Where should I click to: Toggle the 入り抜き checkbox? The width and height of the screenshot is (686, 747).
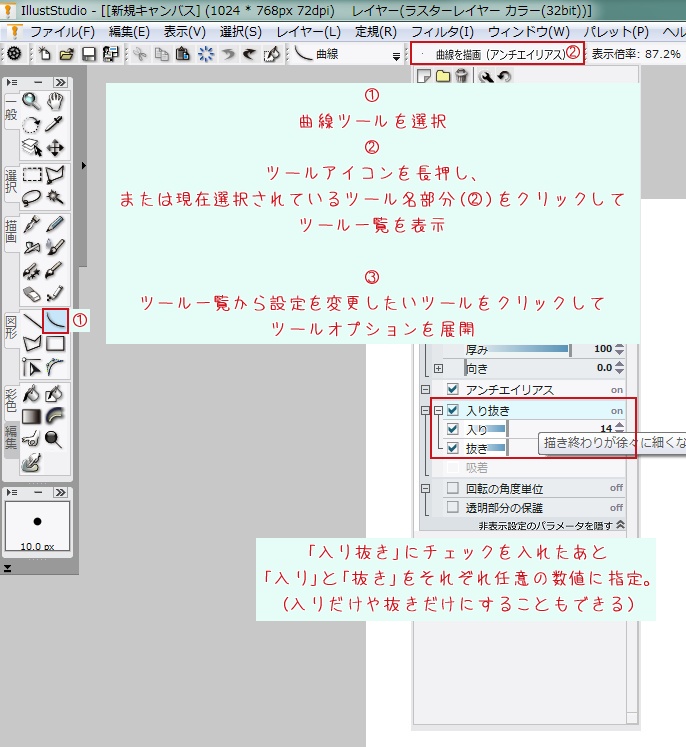pos(453,410)
